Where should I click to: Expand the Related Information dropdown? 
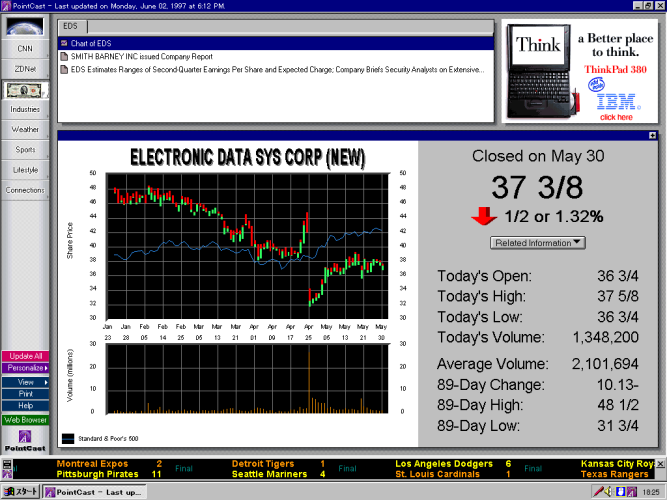point(538,243)
